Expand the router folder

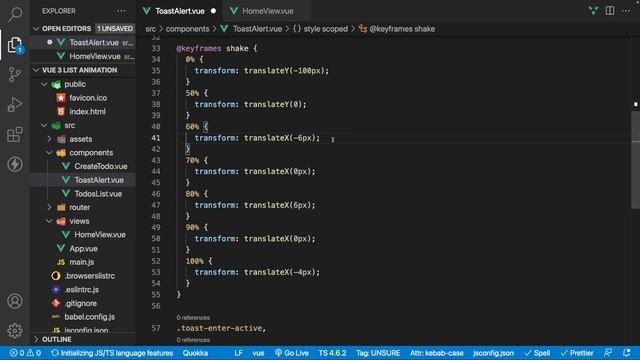[x=49, y=207]
